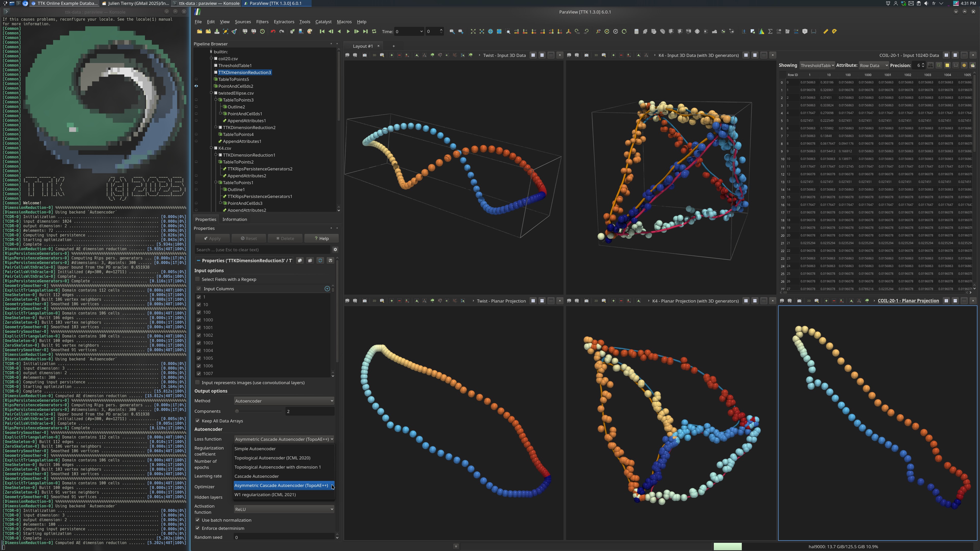Open the Filters menu
This screenshot has width=980, height=551.
[262, 22]
